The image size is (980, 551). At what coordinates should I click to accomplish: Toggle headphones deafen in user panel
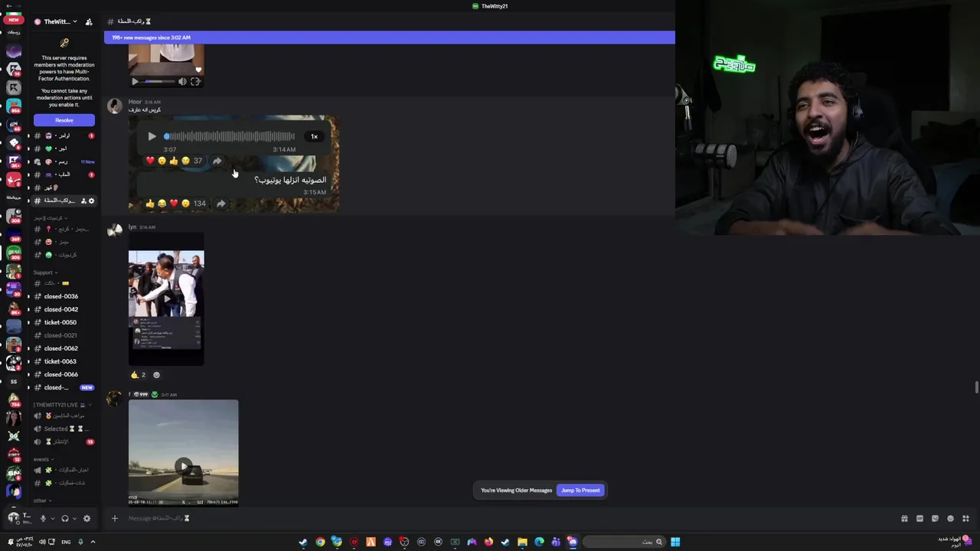65,518
